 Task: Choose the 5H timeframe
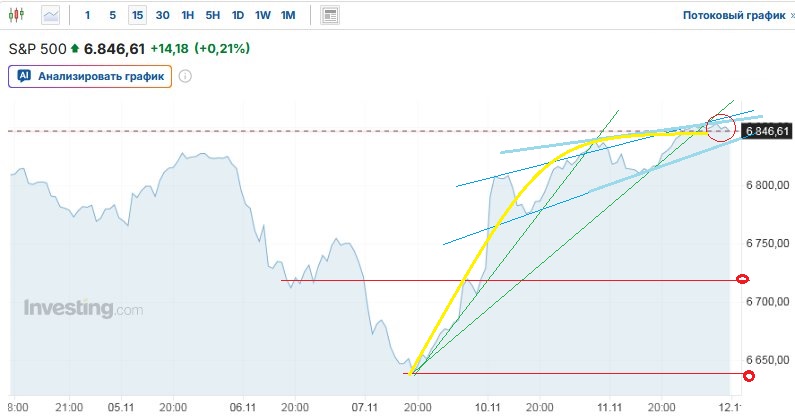(x=213, y=16)
